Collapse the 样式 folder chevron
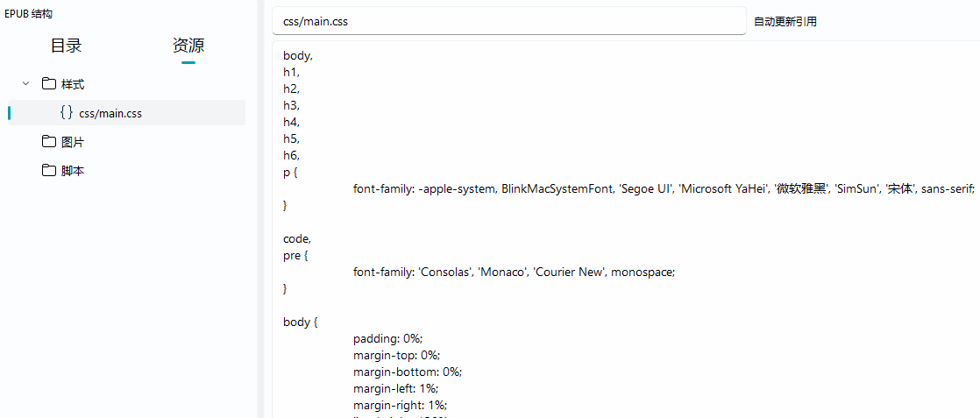 pos(25,84)
